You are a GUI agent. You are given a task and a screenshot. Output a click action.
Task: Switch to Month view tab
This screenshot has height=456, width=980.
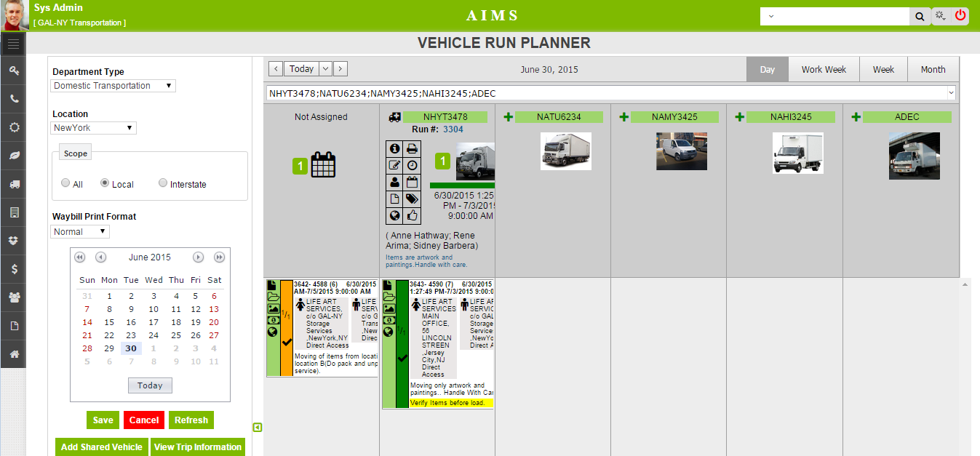coord(933,69)
